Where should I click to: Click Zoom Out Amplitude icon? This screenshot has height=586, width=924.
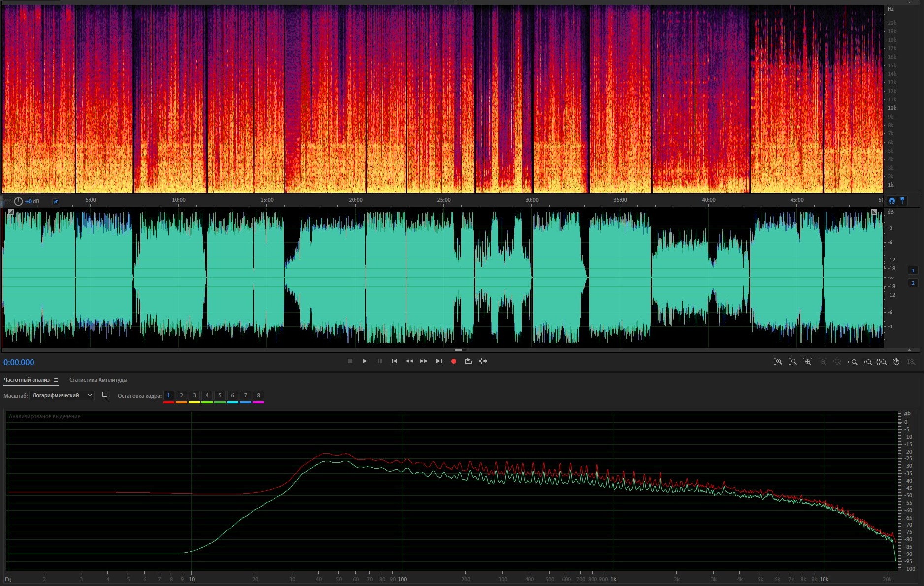click(x=792, y=362)
